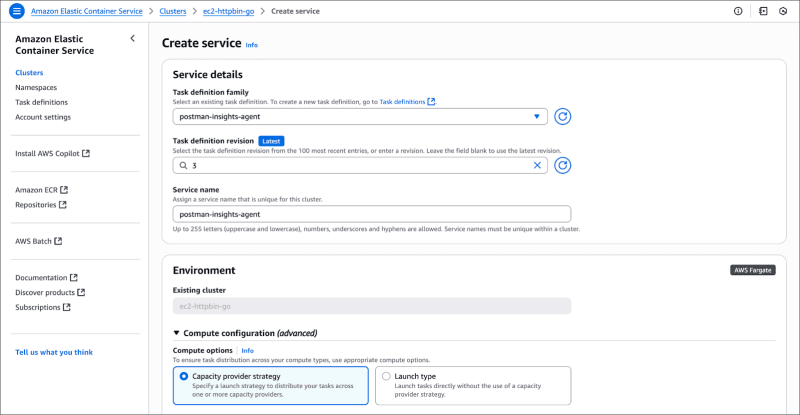Click Clusters breadcrumb link
Viewport: 800px width, 415px height.
[x=173, y=11]
